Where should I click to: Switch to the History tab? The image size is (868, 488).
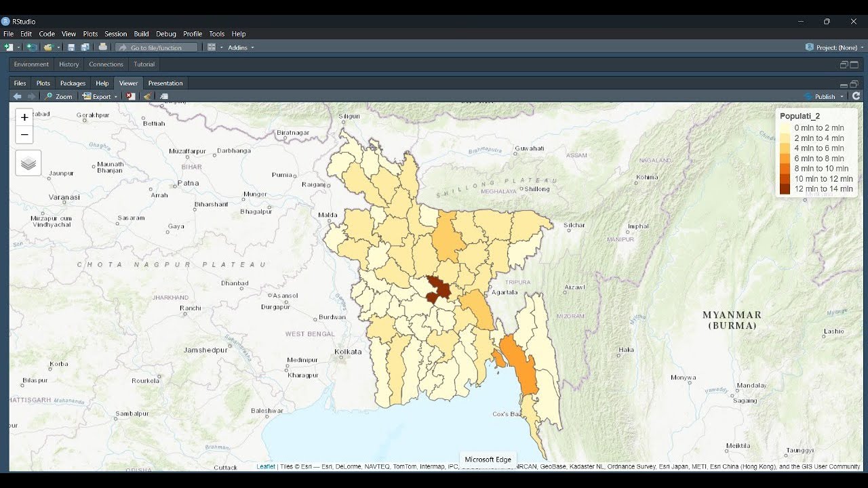tap(69, 64)
